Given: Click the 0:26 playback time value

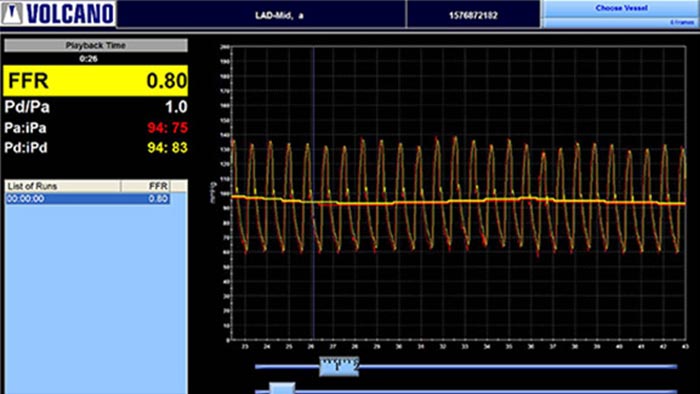Looking at the screenshot, I should pyautogui.click(x=88, y=58).
